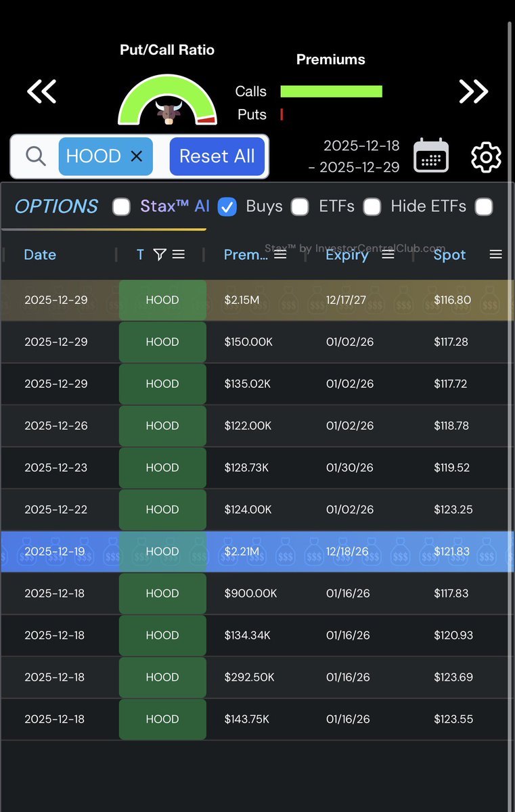Click the HOOD search filter chip
Viewport: 515px width, 812px height.
[x=106, y=156]
